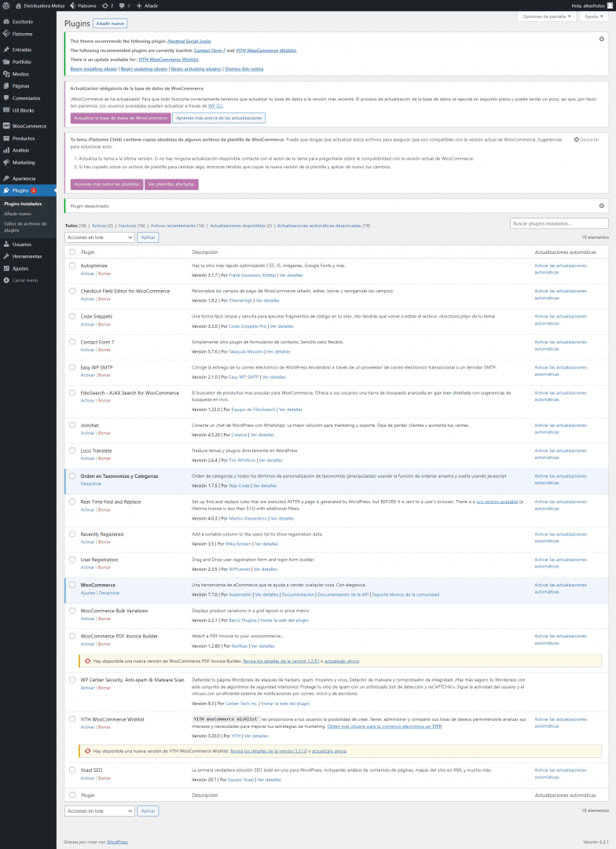Click 'Actualizar la base de datos de WooCommerce'

121,118
